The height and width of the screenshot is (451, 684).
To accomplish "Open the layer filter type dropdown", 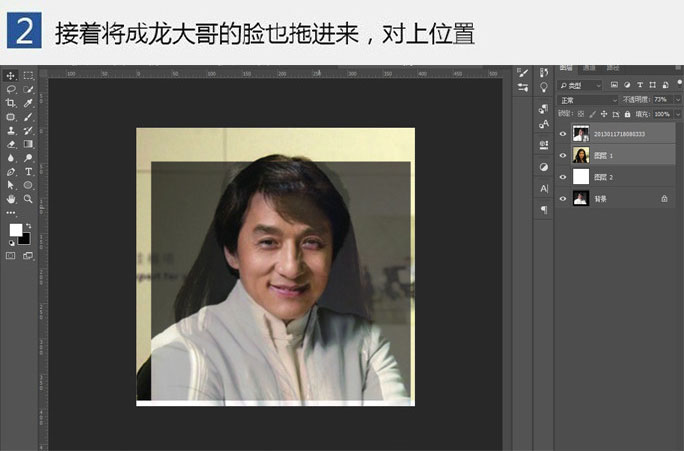I will coord(580,85).
